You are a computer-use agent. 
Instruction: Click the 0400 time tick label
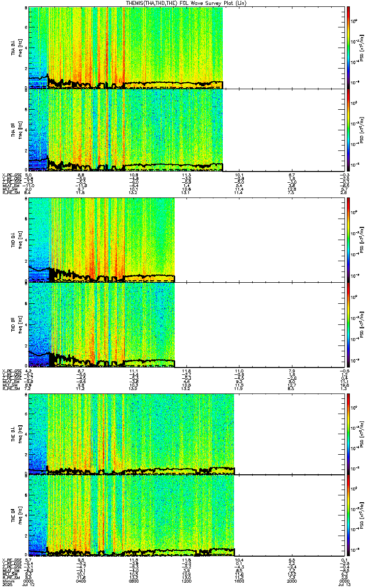81,581
